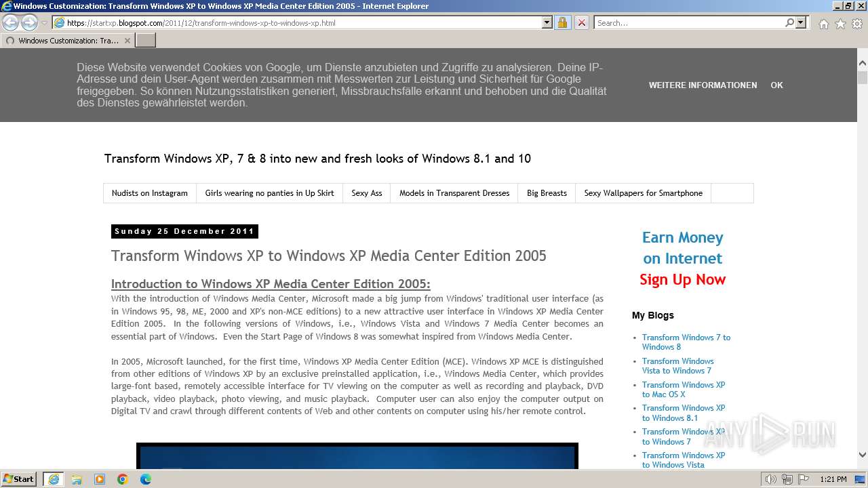
Task: Open Transform Windows Vista to Windows 7 link
Action: coord(678,366)
